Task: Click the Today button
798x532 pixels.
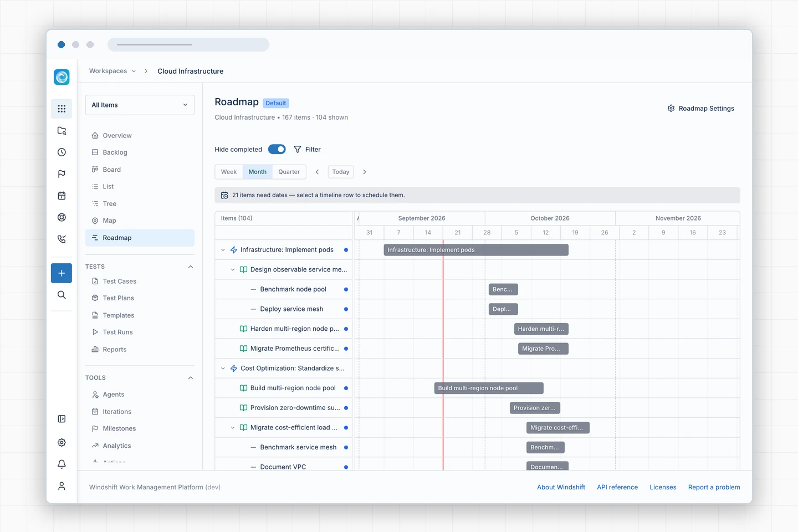Action: (341, 172)
